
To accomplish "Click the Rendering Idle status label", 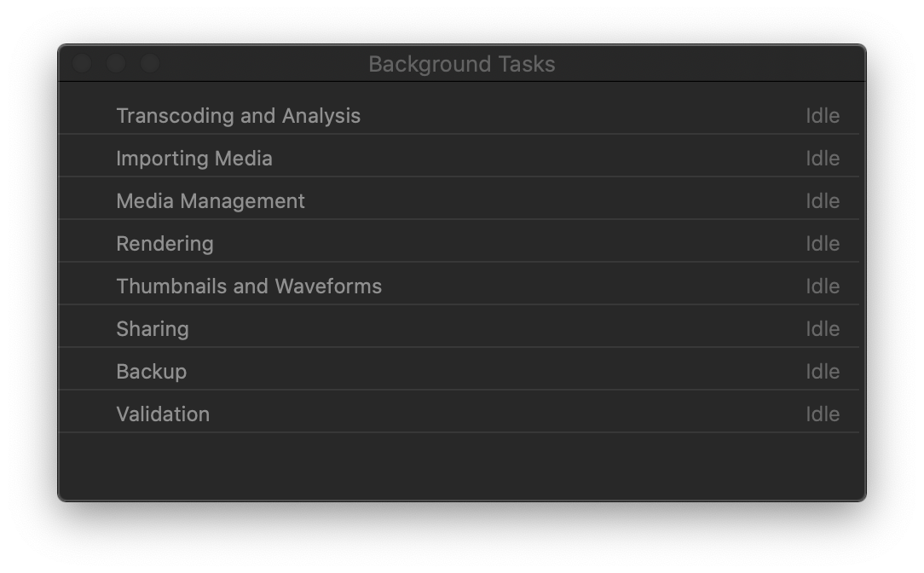I will pos(823,244).
